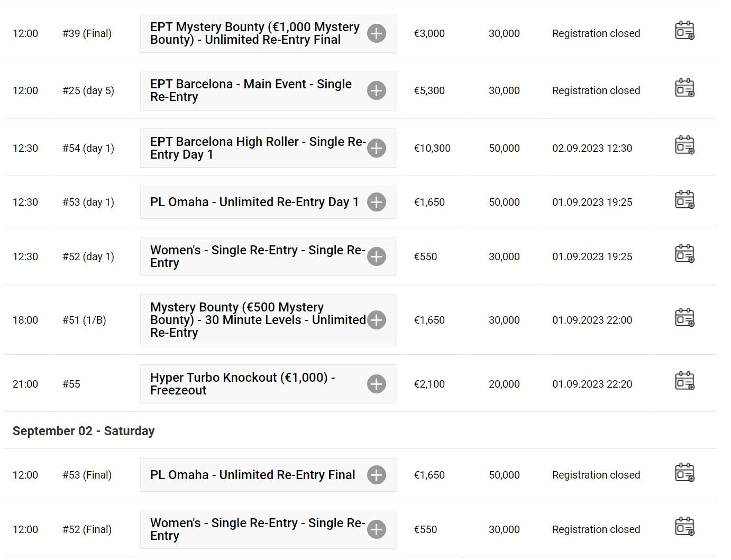This screenshot has width=731, height=560.
Task: Select the September 02 - Saturday heading
Action: coord(84,431)
